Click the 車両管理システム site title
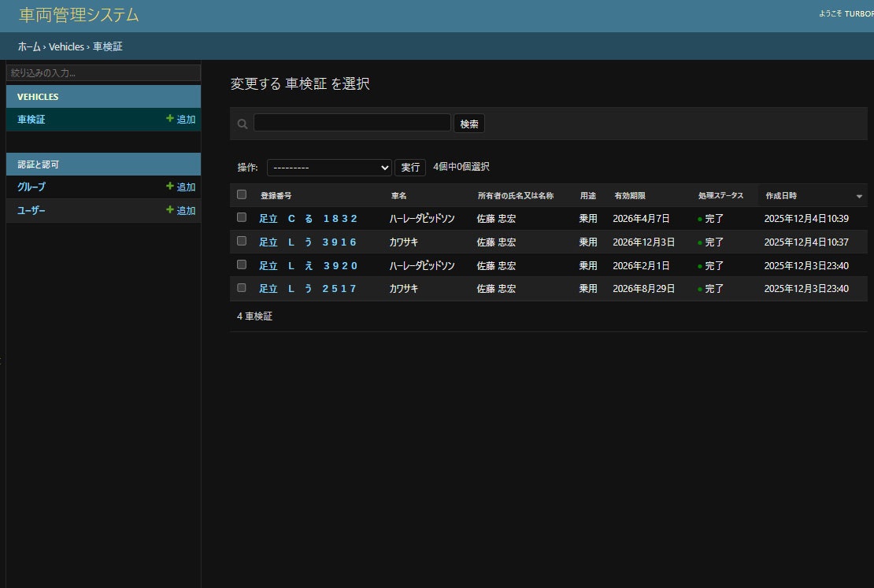 tap(80, 15)
